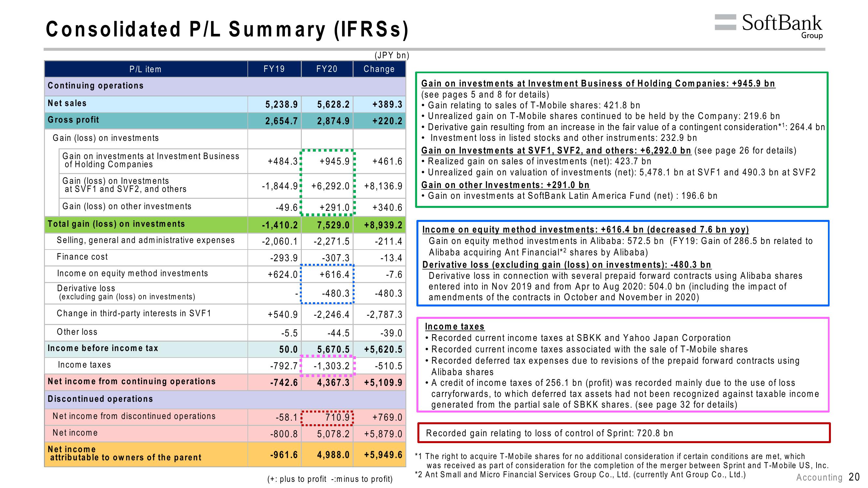Click Net sales FY20 value 5,628.2
The height and width of the screenshot is (488, 868).
[x=333, y=105]
